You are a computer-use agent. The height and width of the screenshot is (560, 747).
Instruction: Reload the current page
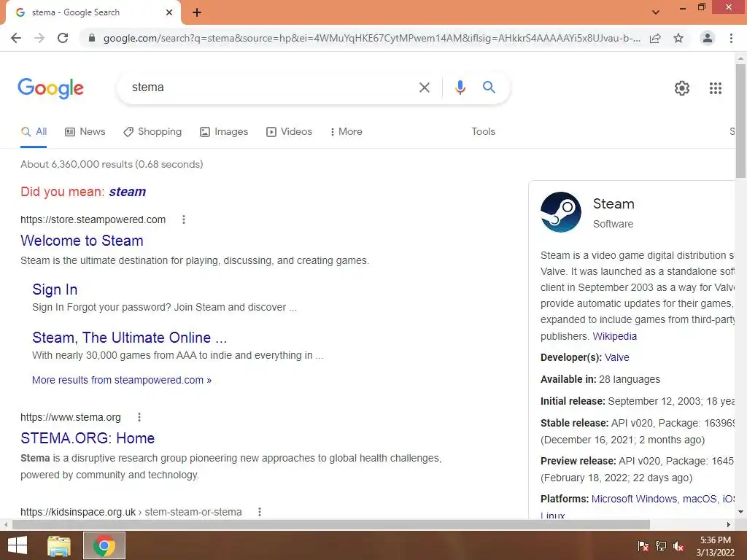[x=63, y=38]
